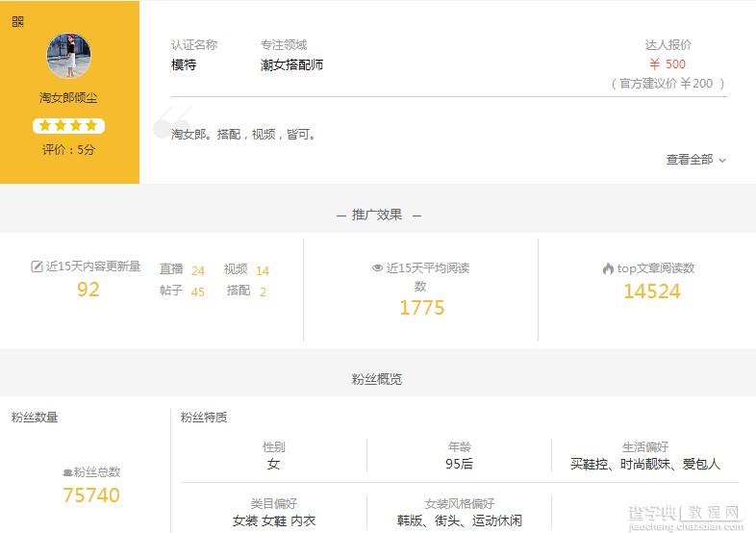The width and height of the screenshot is (756, 533).
Task: Click the 生活偏好 label
Action: click(645, 446)
